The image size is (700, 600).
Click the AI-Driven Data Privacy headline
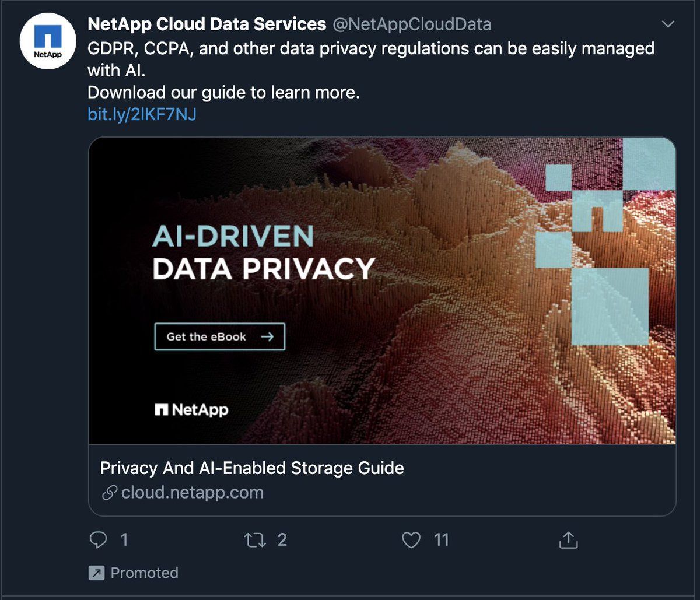tap(263, 252)
